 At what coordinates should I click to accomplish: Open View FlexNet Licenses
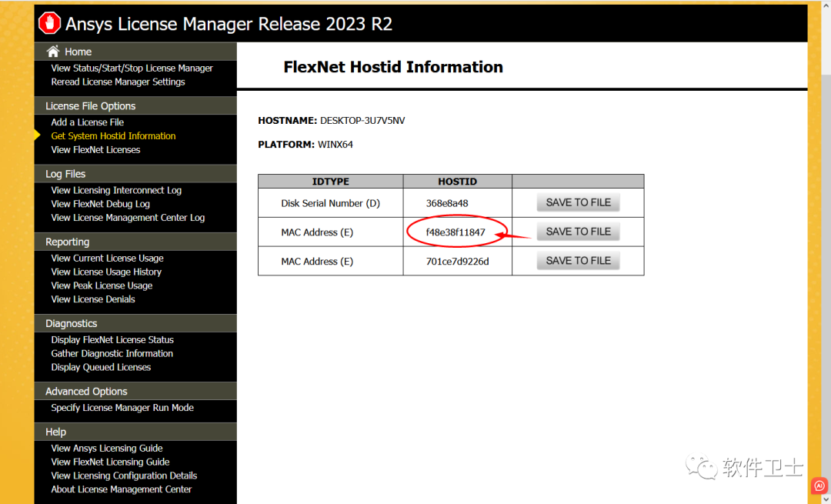tap(96, 150)
